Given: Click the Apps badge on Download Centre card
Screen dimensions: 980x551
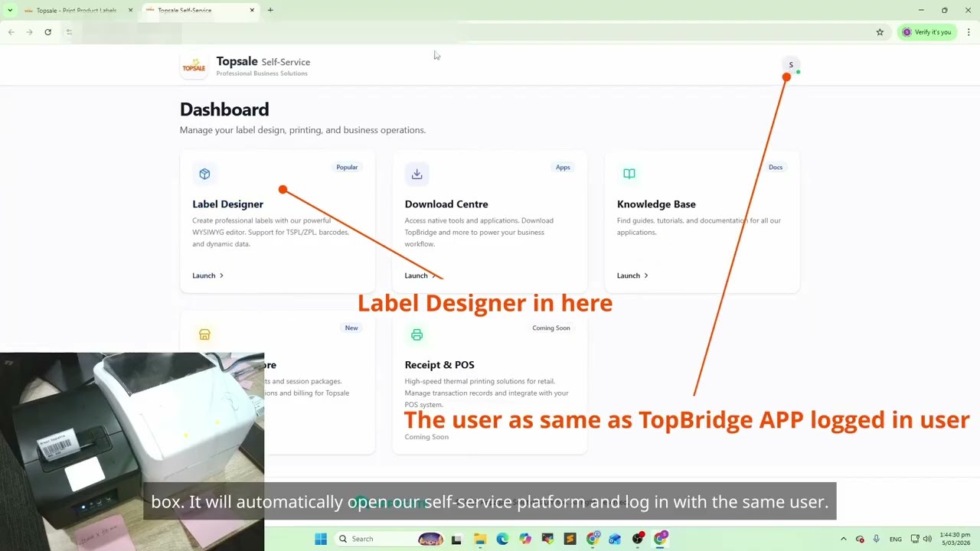Looking at the screenshot, I should pyautogui.click(x=563, y=167).
